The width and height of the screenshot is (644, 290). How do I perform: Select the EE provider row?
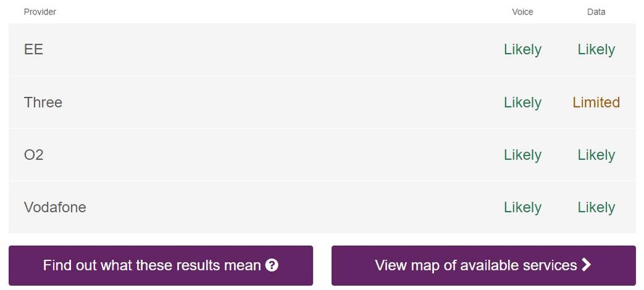(x=322, y=50)
